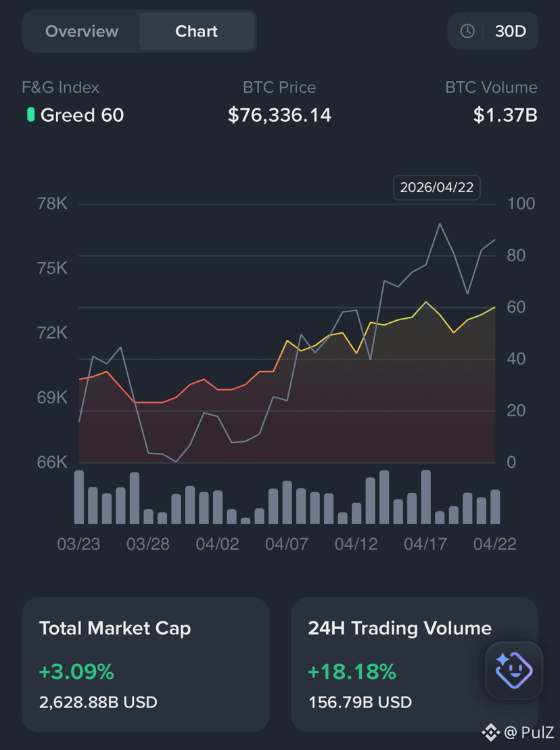This screenshot has height=750, width=560.
Task: Open the Total Market Cap card
Action: click(x=145, y=665)
